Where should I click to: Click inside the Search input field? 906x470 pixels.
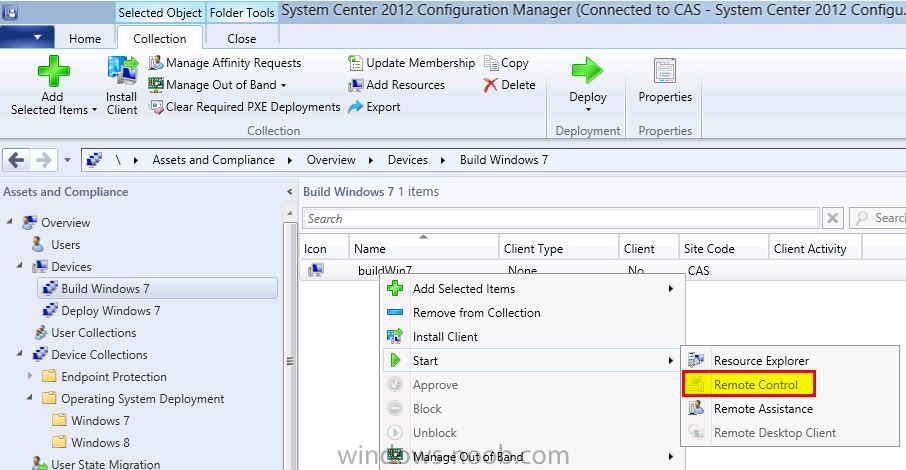click(x=560, y=218)
